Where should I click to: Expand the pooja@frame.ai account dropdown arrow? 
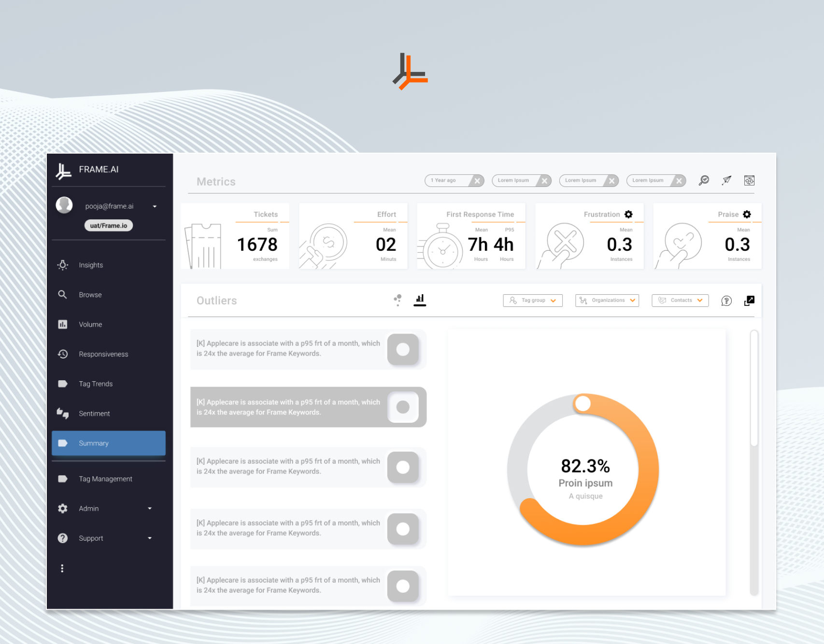point(155,206)
